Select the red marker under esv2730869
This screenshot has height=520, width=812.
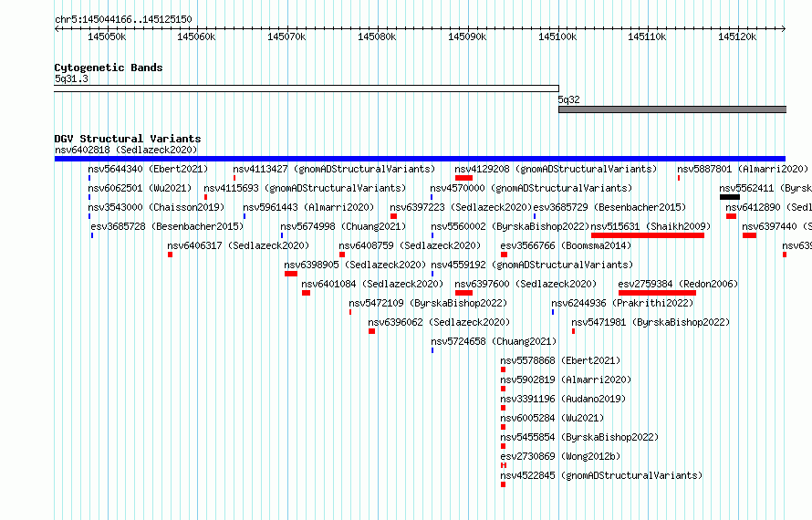pos(504,465)
